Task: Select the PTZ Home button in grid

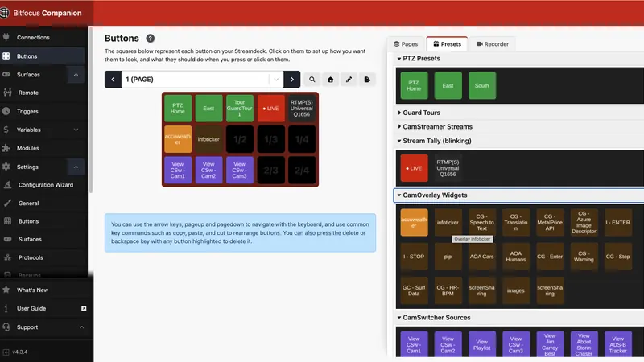Action: [x=178, y=109]
